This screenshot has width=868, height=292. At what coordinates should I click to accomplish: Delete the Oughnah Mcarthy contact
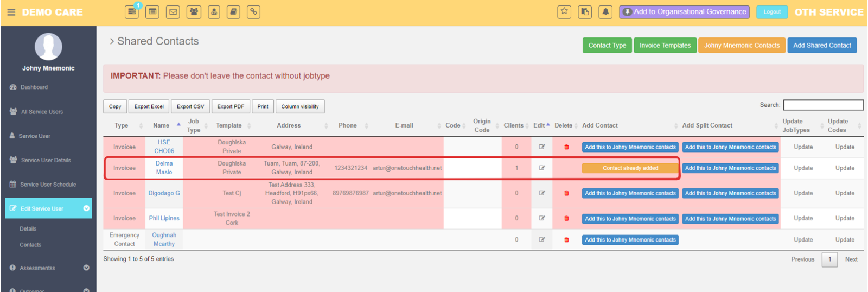coord(566,240)
